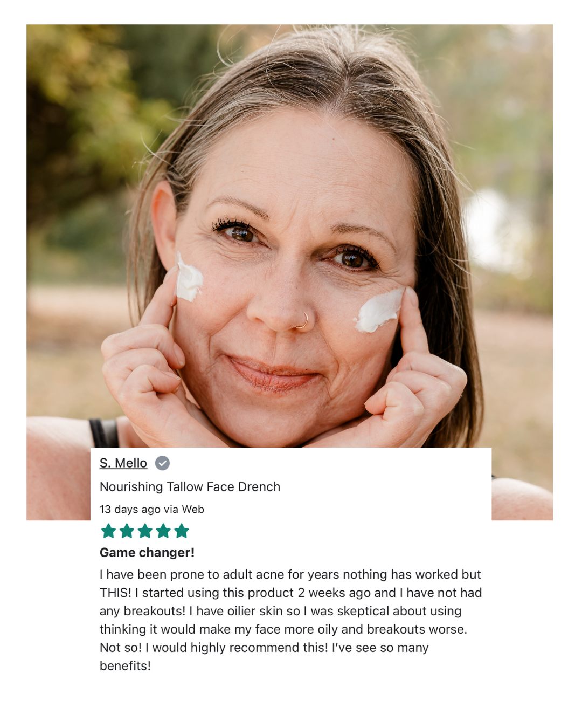The height and width of the screenshot is (728, 582).
Task: Click the '13 days ago via Web' timestamp
Action: pyautogui.click(x=152, y=510)
